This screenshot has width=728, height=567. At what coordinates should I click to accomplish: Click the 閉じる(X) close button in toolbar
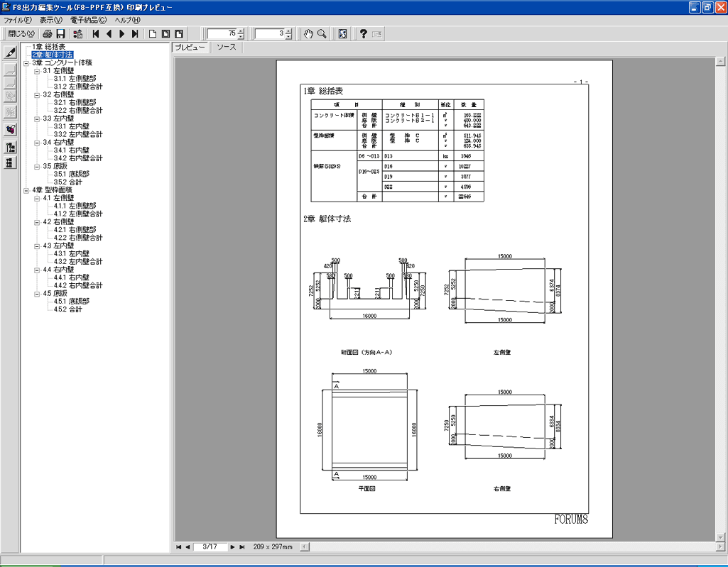[21, 34]
